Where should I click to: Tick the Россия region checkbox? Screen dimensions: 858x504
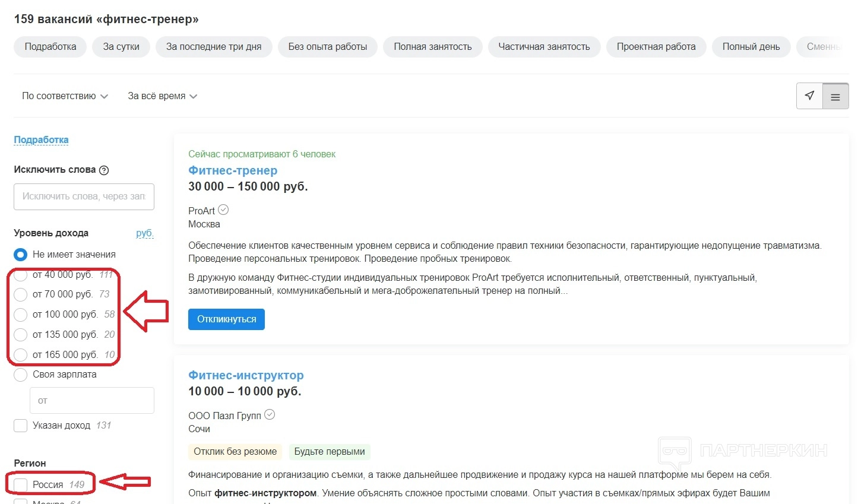click(x=21, y=485)
